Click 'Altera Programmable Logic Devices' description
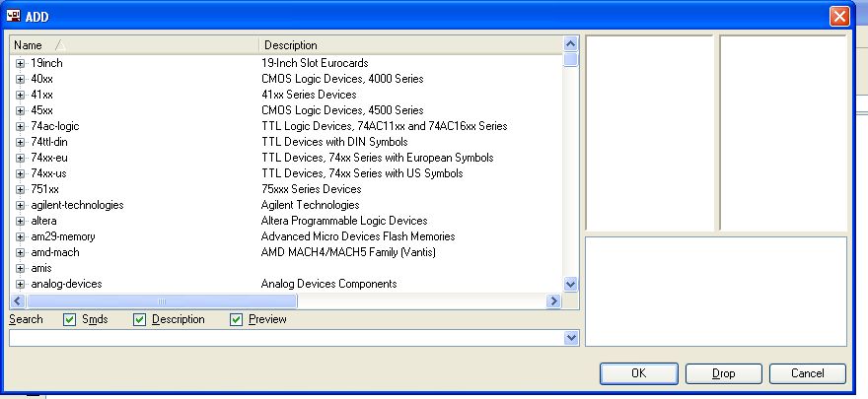The image size is (868, 399). tap(344, 221)
